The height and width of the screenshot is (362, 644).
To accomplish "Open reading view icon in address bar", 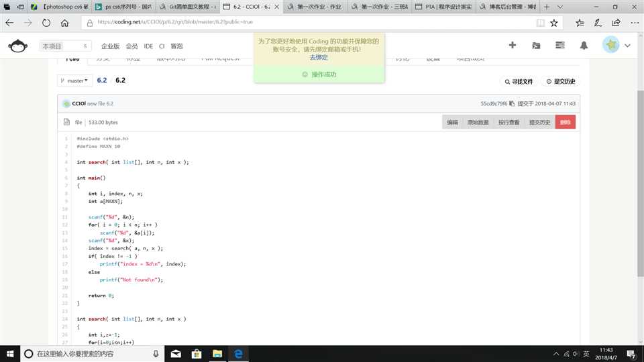I will 541,23.
